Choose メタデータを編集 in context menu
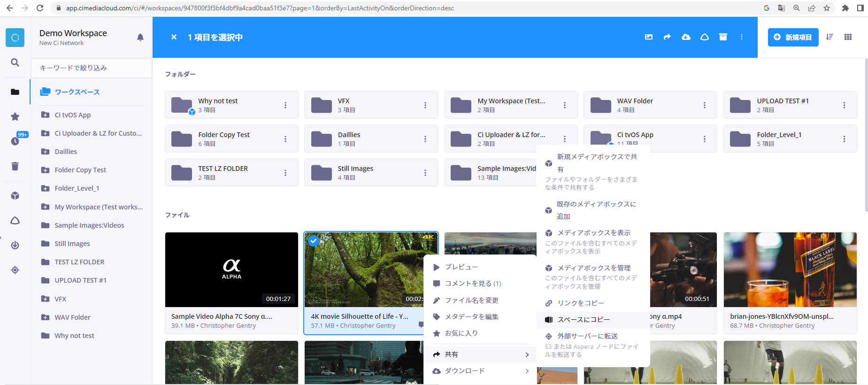Viewport: 868px width, 385px height. pyautogui.click(x=480, y=317)
